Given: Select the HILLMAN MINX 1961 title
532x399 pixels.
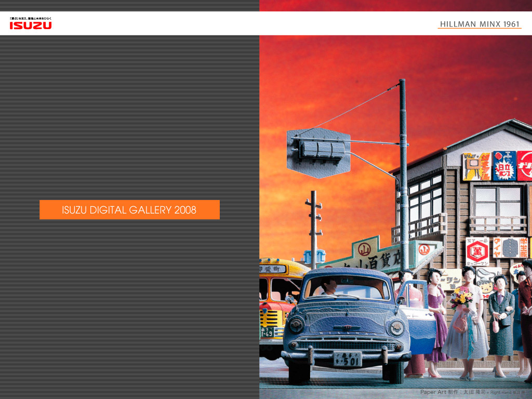Looking at the screenshot, I should tap(480, 24).
